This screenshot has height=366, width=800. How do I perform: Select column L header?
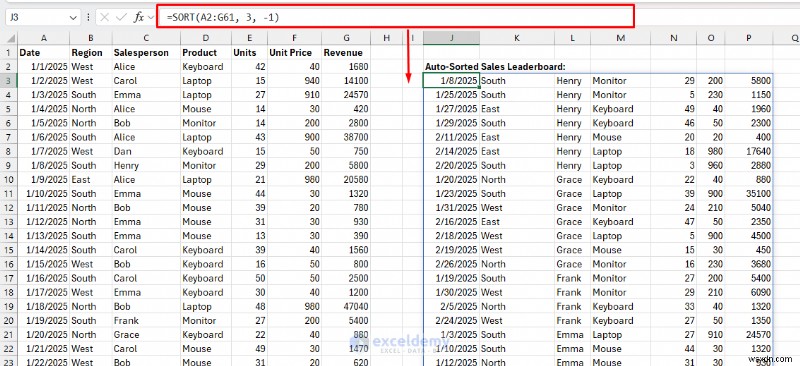click(572, 38)
